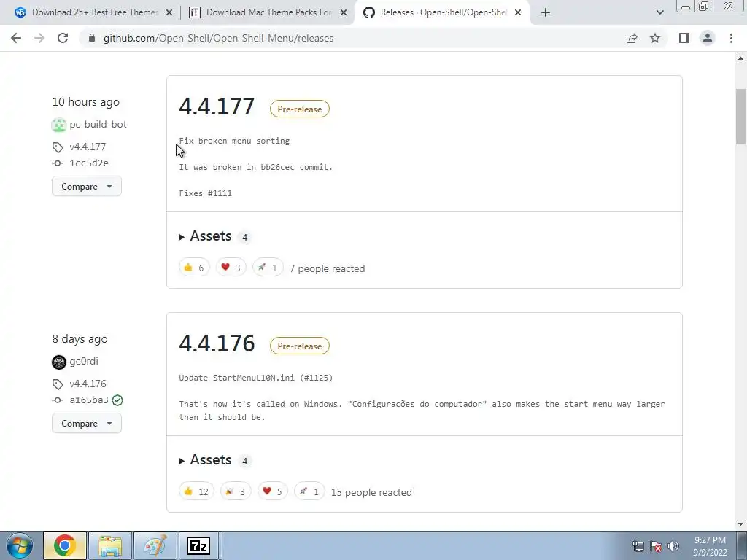Toggle thumbs up reaction with 6
This screenshot has width=747, height=560.
[194, 268]
